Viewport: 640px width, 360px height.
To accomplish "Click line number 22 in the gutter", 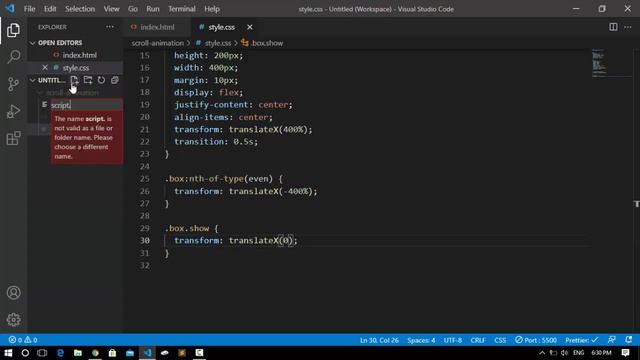I will (x=144, y=142).
